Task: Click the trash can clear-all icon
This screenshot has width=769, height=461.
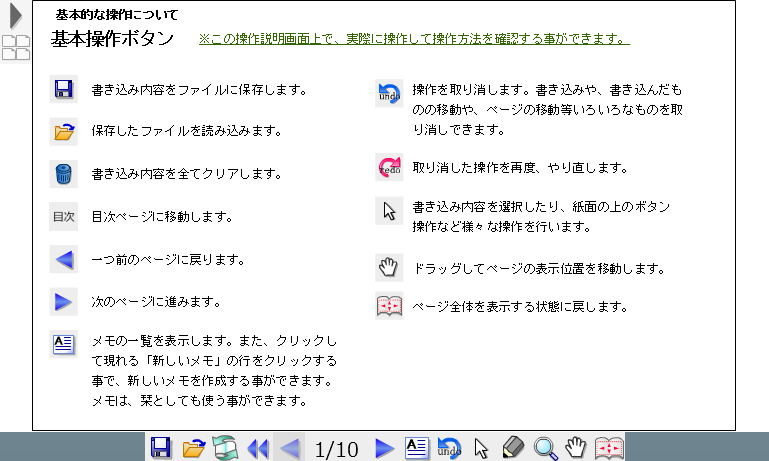Action: coord(63,174)
